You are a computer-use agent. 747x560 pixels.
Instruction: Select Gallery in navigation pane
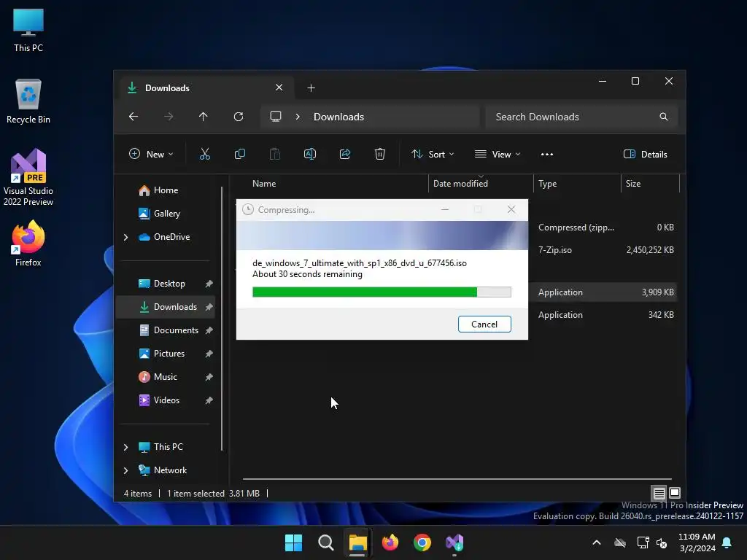tap(166, 214)
